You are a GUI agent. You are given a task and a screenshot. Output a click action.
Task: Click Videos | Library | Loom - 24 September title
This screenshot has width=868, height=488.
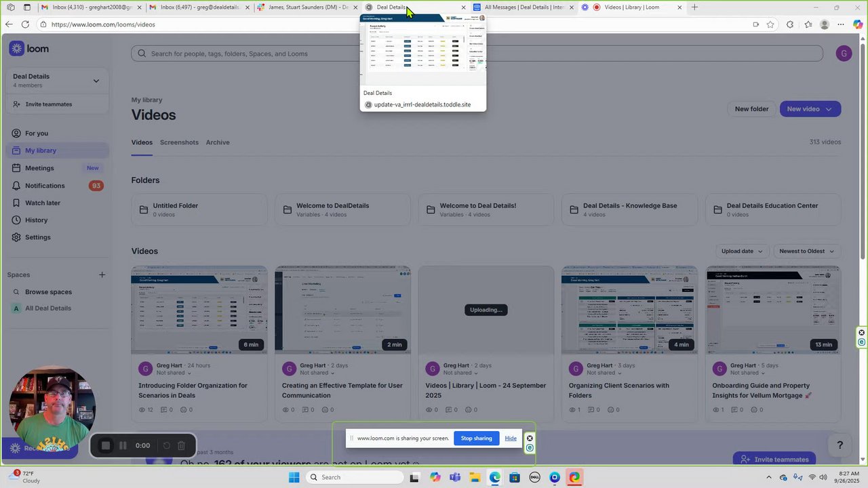(486, 390)
